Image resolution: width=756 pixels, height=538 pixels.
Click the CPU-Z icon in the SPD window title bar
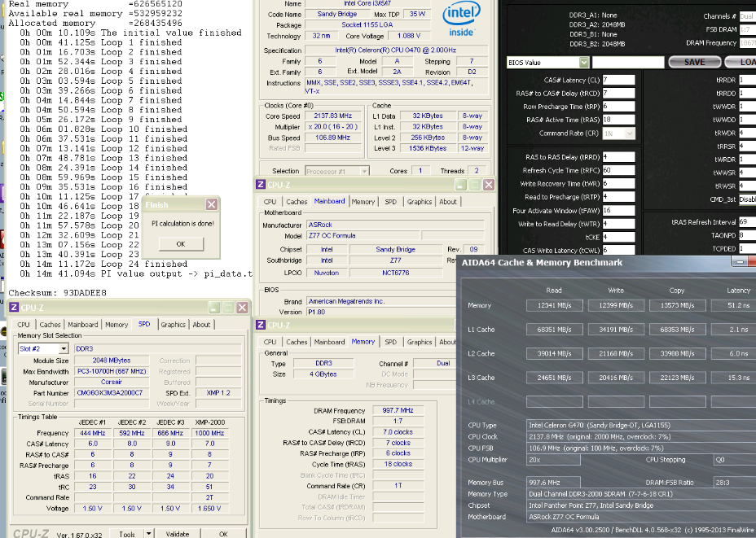tap(14, 308)
